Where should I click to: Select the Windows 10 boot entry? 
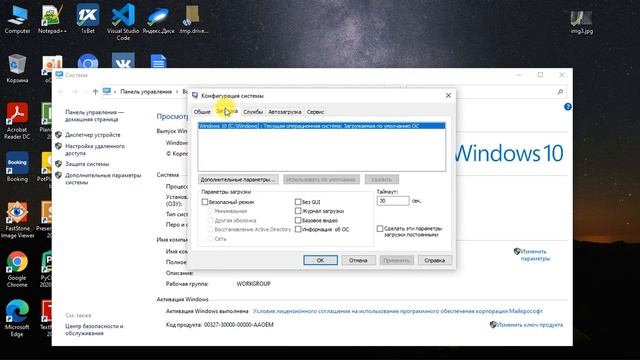[322, 126]
